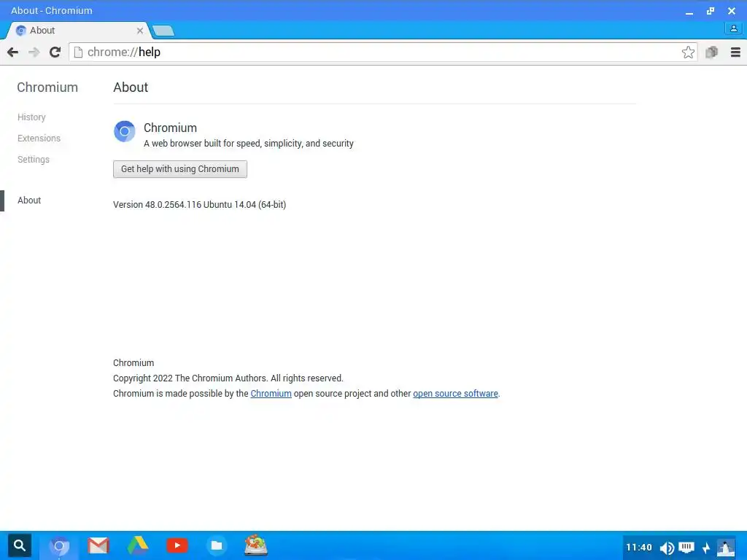Click the user profile icon in tab strip

(x=734, y=28)
